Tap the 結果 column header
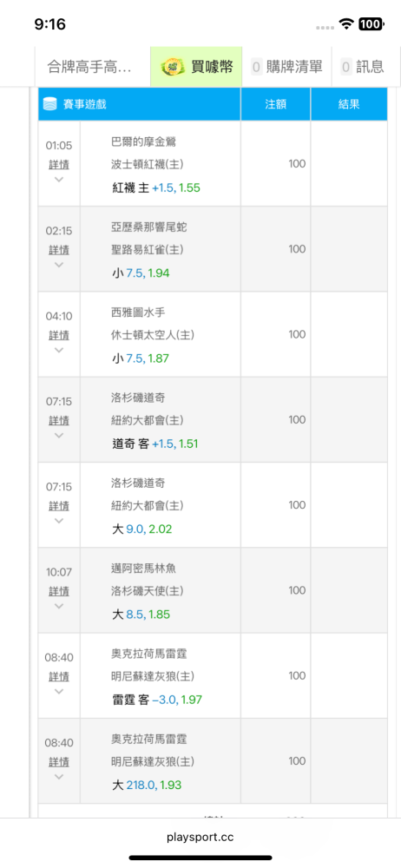The image size is (401, 868). [x=349, y=104]
